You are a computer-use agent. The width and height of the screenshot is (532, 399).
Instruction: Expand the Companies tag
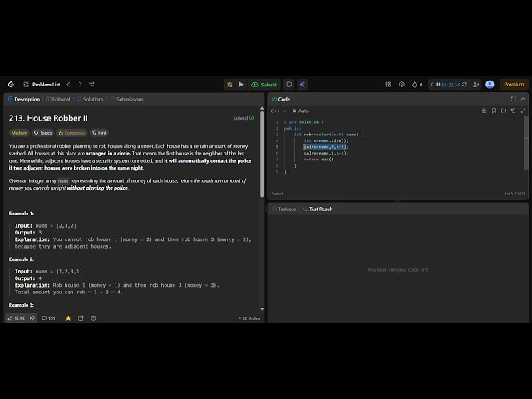pyautogui.click(x=71, y=133)
